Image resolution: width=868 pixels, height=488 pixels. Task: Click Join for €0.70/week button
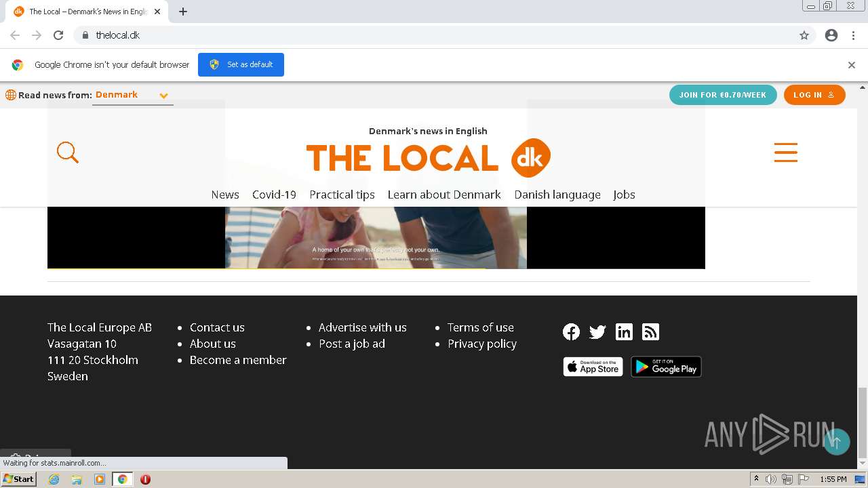[x=723, y=95]
